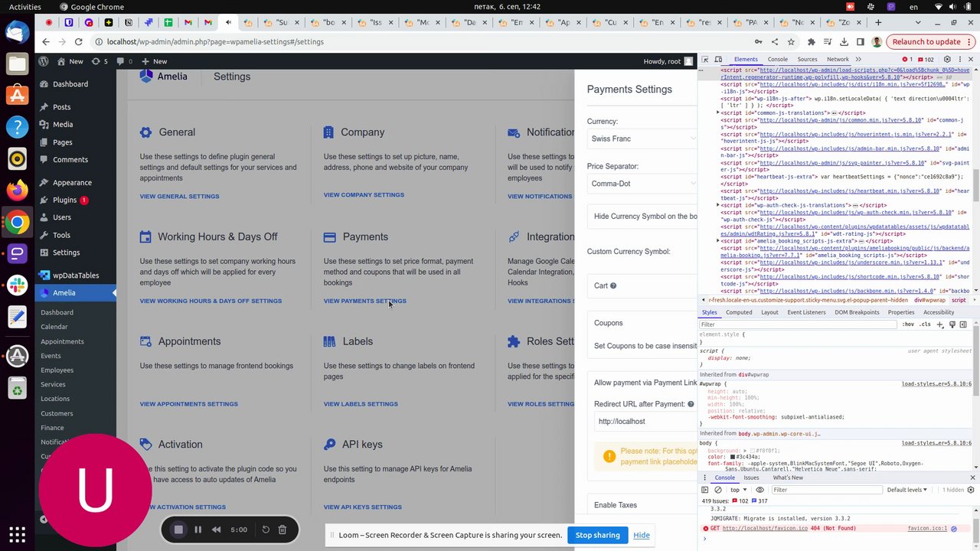
Task: Create live expression eye icon in console
Action: (760, 490)
